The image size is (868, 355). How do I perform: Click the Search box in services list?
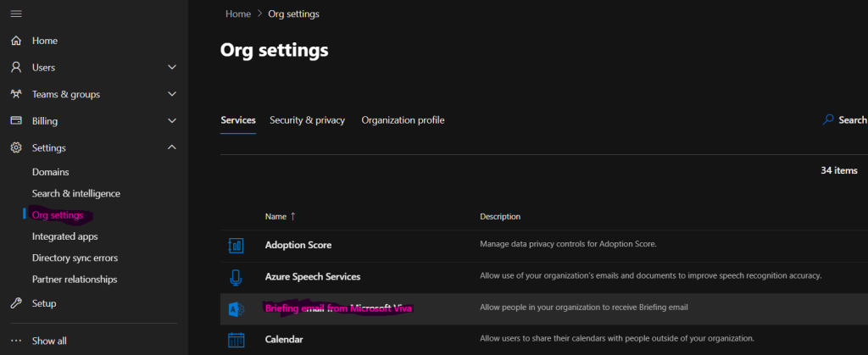pyautogui.click(x=848, y=120)
